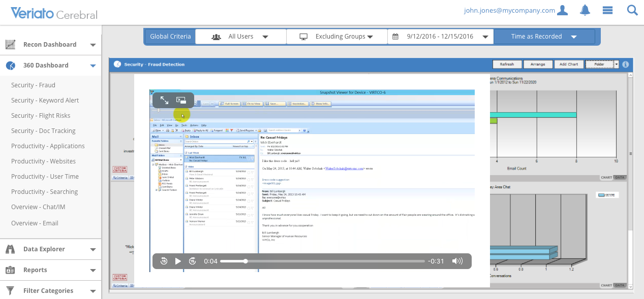Select Overview - Chat/IM
This screenshot has height=299, width=644.
tap(38, 207)
